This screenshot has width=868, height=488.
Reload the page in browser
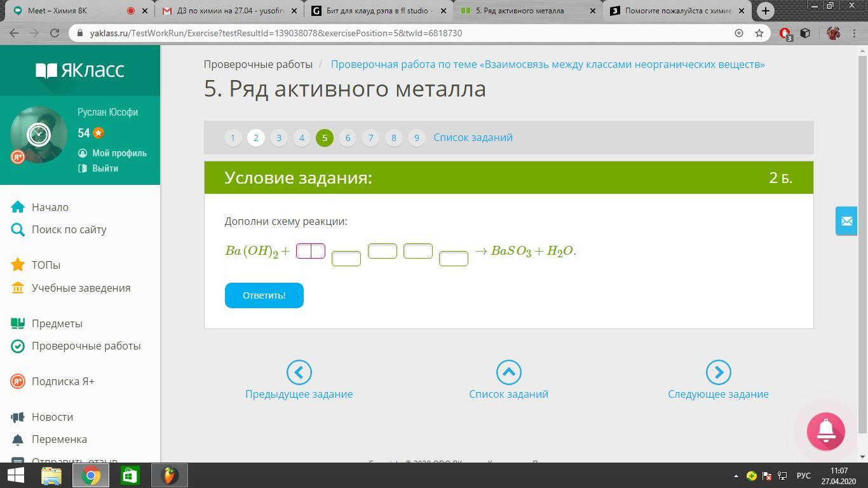tap(55, 33)
